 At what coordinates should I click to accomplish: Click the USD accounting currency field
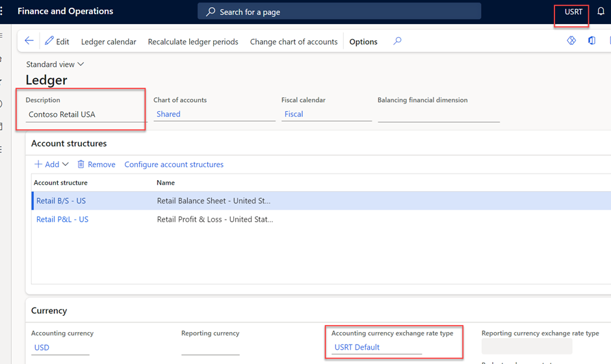[60, 348]
